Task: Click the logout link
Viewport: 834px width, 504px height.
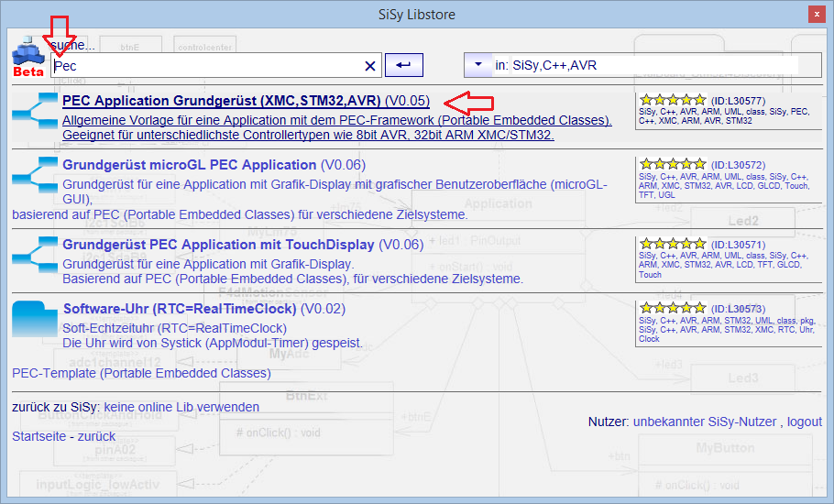Action: pos(804,422)
